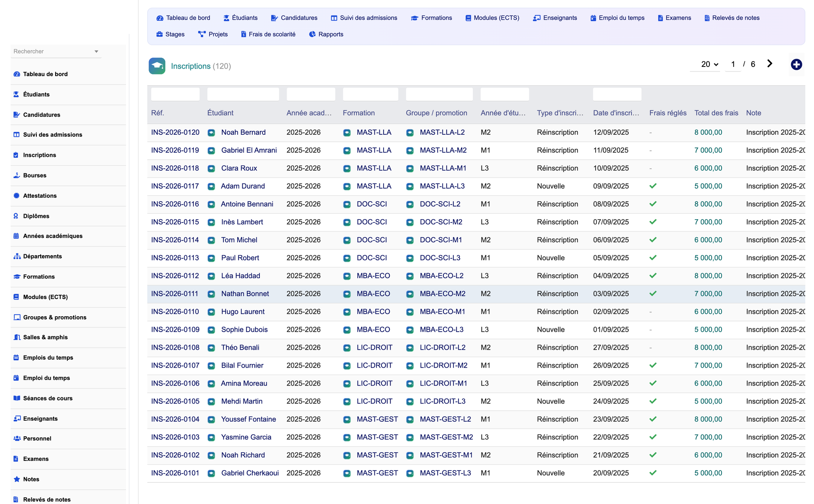Viewport: 814px width, 504px height.
Task: Click the Étudiants sidebar icon
Action: click(x=16, y=95)
